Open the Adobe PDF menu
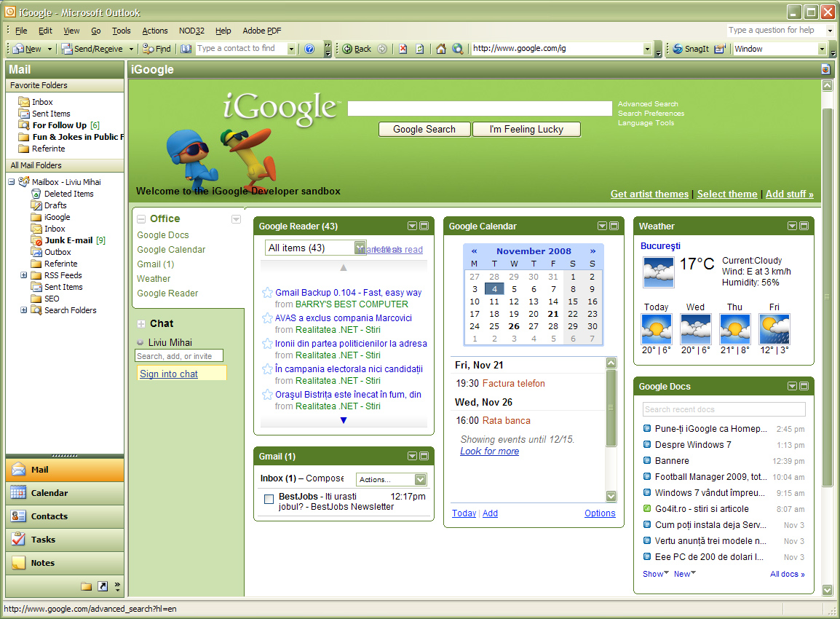The height and width of the screenshot is (619, 840). (x=262, y=31)
